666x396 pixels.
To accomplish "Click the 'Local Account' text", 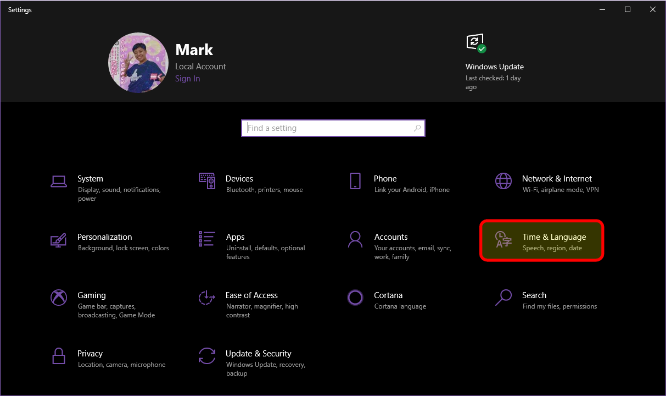I will (x=200, y=67).
